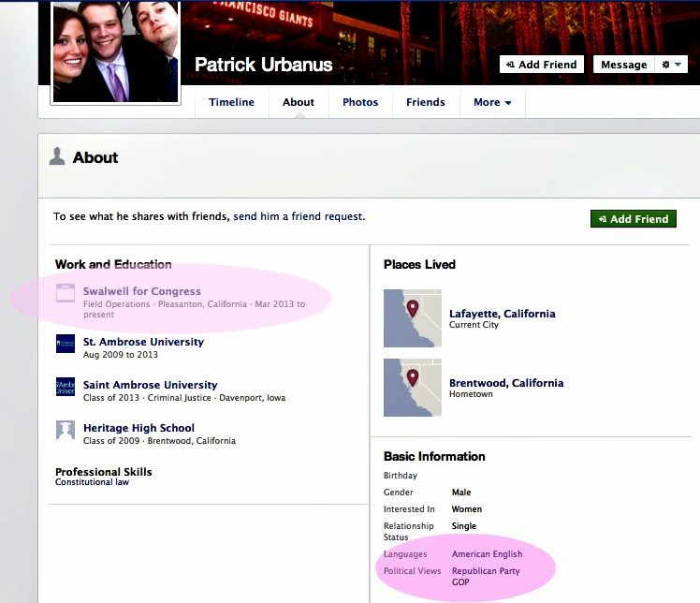Open the Lafayette, California map thumbnail

(413, 318)
